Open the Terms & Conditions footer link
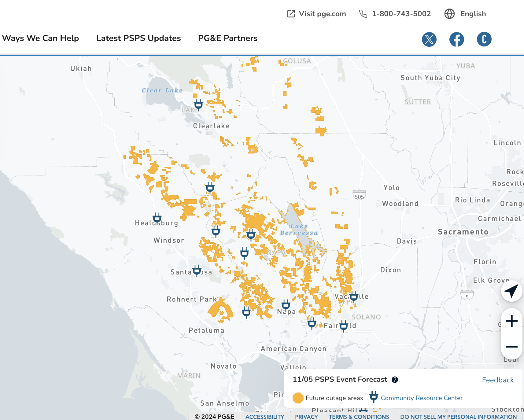 click(359, 417)
